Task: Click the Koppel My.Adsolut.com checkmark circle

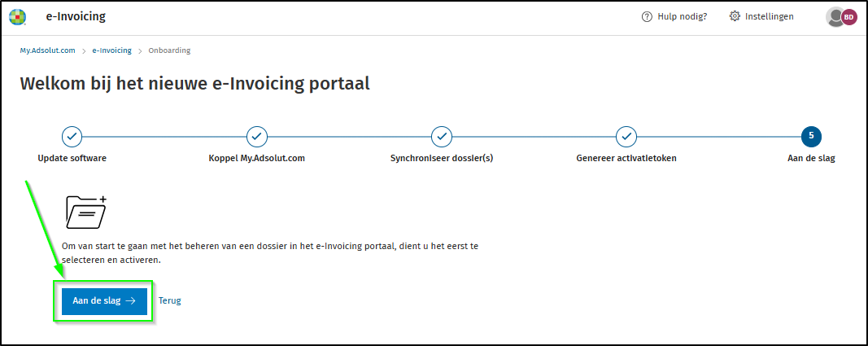Action: coord(256,136)
